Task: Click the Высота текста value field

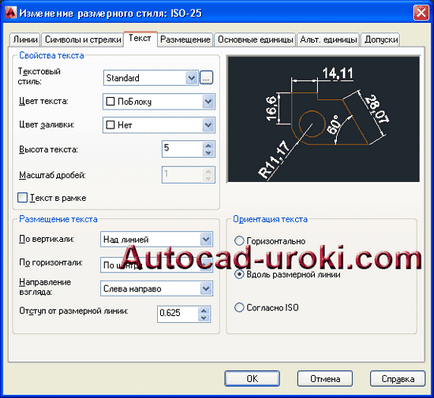Action: click(182, 149)
